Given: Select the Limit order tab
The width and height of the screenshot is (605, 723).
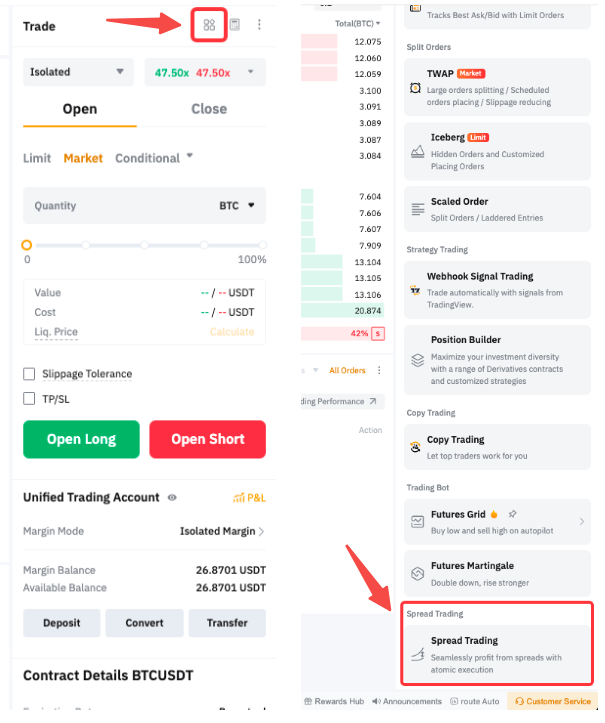Looking at the screenshot, I should [37, 158].
